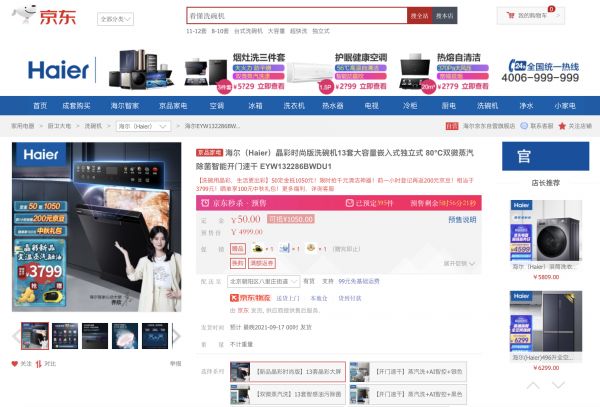
Task: Open the 预售说明 presale info link
Action: (462, 219)
